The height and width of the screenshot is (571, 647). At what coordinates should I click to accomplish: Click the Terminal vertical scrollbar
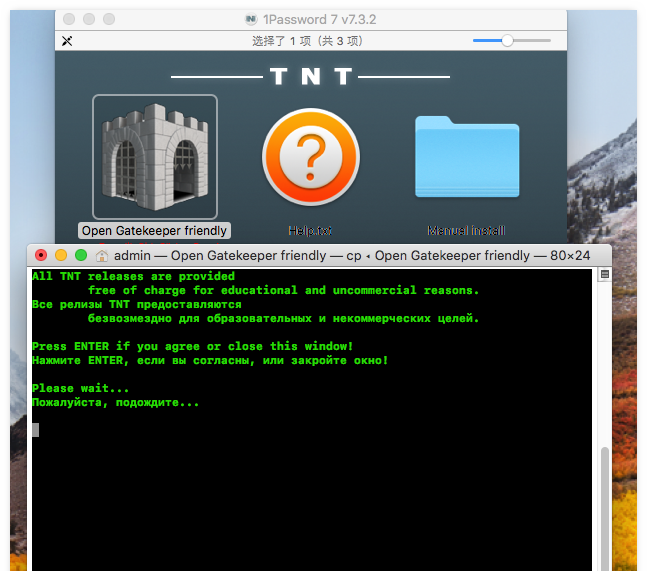coord(605,507)
